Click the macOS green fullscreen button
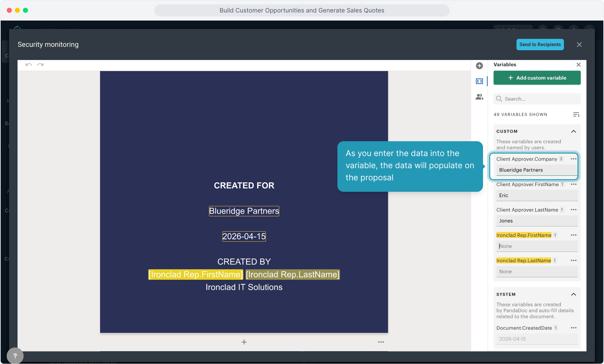The height and width of the screenshot is (364, 604). pyautogui.click(x=25, y=10)
